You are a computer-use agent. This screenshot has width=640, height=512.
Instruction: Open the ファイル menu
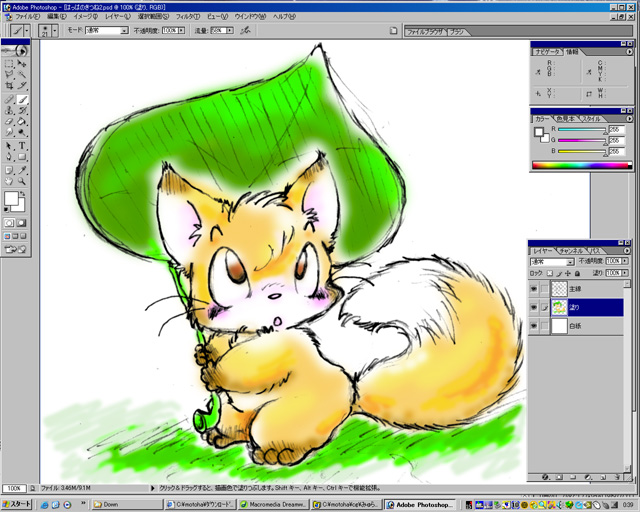[27, 17]
